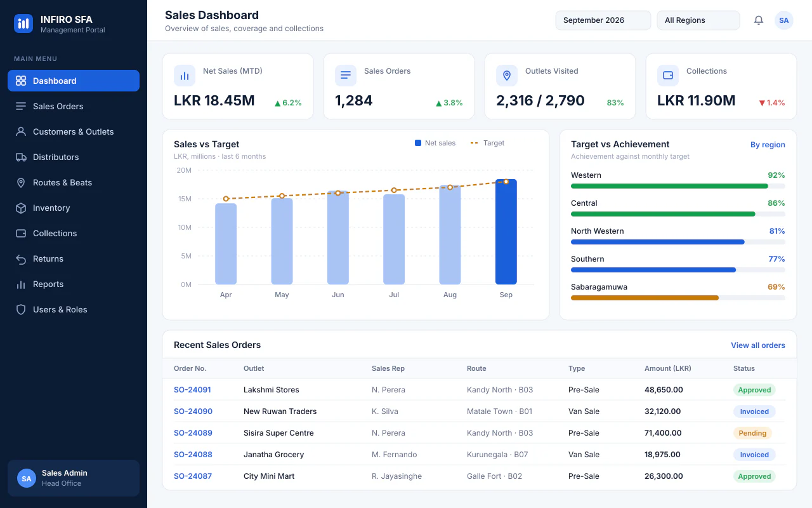Click the Outlets Visited location pin icon
This screenshot has height=508, width=812.
(507, 76)
